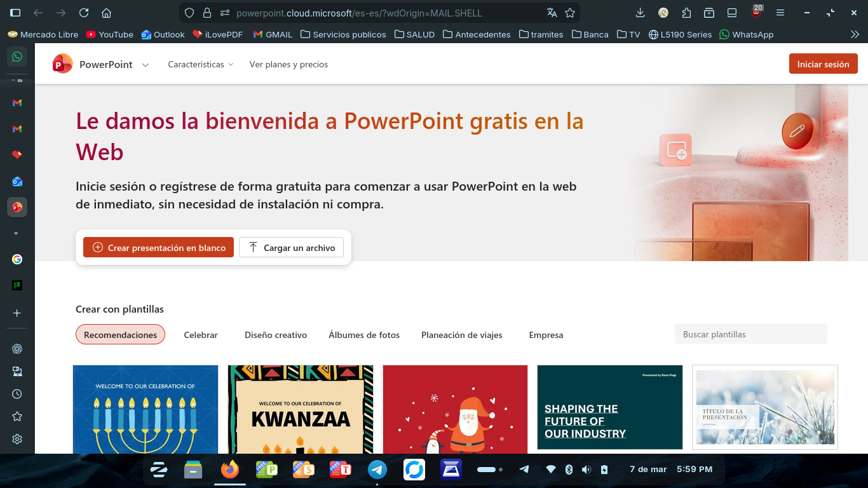Screen dimensions: 868x488
Task: Toggle the sidebar panel icon at top-left
Action: (x=15, y=13)
